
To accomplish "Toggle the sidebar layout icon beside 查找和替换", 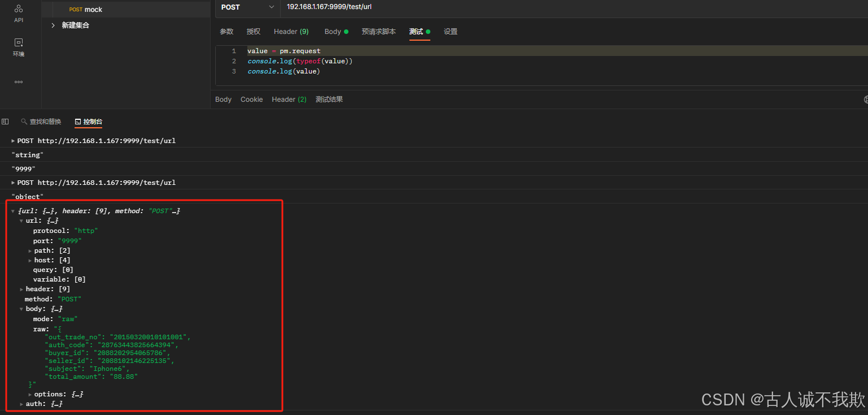I will (5, 122).
